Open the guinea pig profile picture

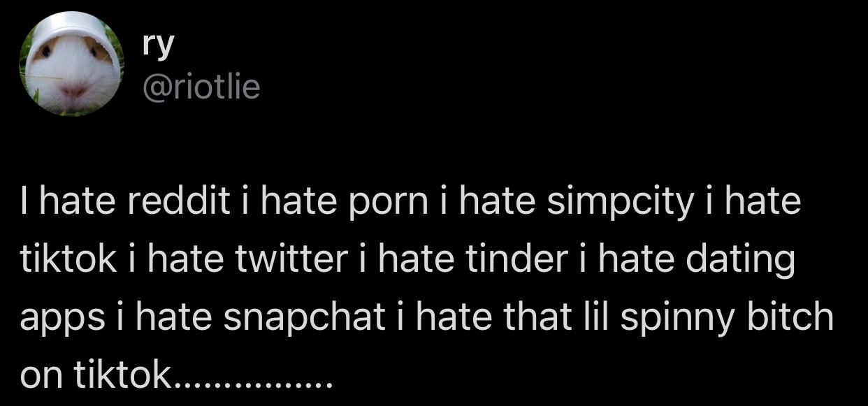tap(72, 65)
